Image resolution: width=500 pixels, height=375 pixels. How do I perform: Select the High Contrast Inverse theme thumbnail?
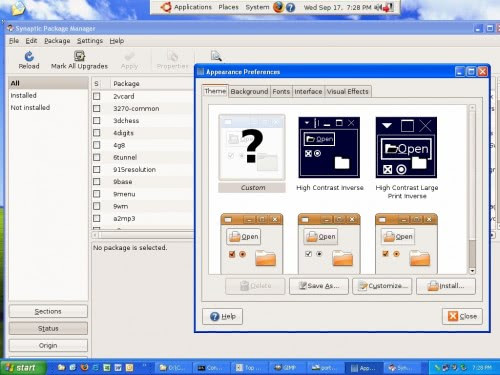tap(329, 147)
